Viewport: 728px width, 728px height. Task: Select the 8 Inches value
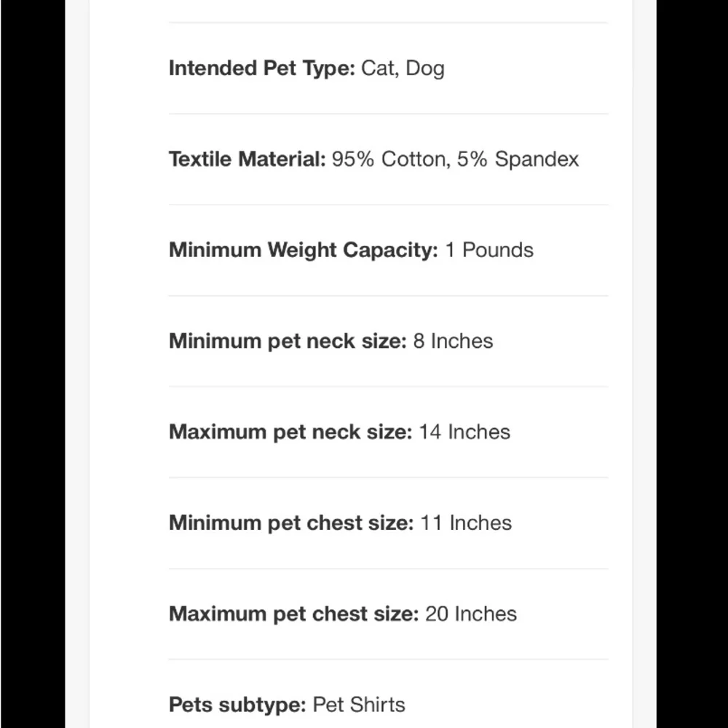point(453,341)
